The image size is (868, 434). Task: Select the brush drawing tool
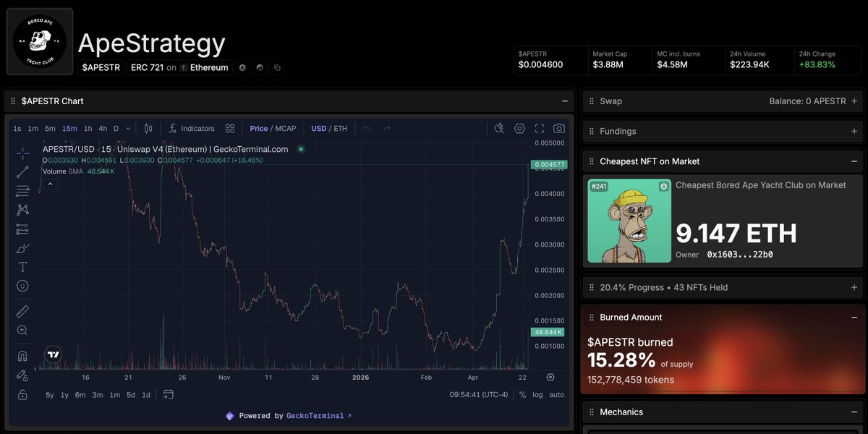point(22,248)
